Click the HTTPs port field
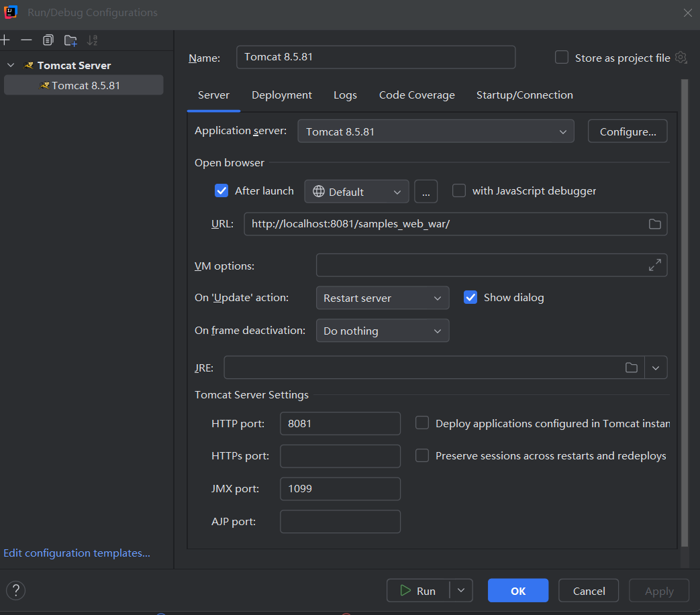Screen dimensions: 700x615 click(x=340, y=456)
